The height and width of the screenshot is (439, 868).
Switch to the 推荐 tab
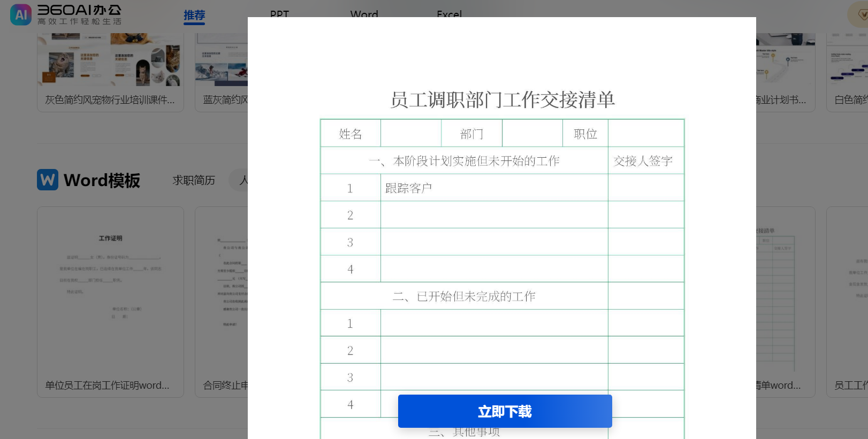[x=194, y=16]
